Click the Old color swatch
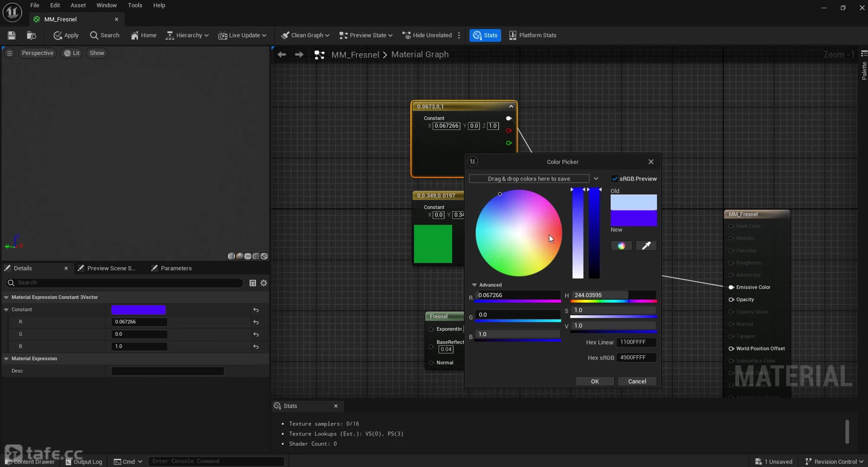This screenshot has width=868, height=467. (x=634, y=202)
